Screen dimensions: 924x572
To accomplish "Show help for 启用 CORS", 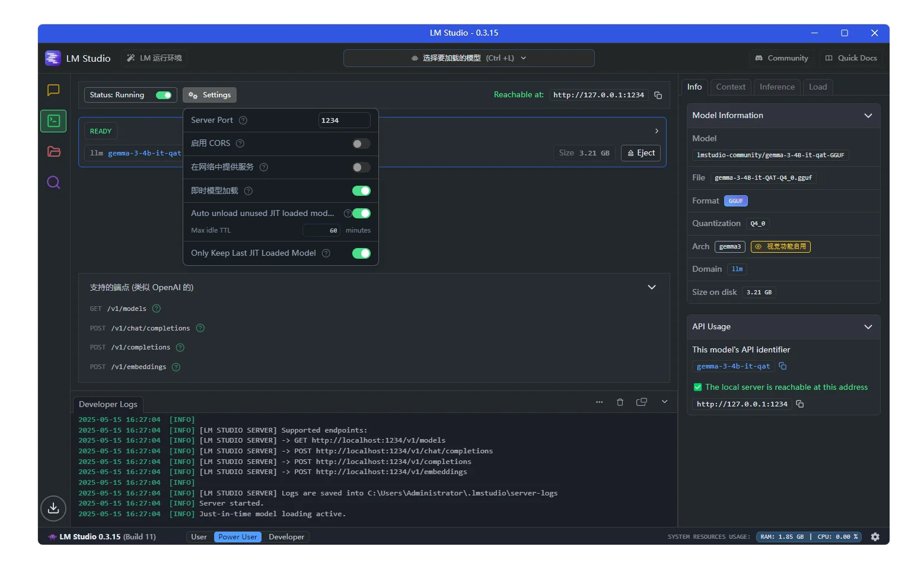I will (x=240, y=144).
